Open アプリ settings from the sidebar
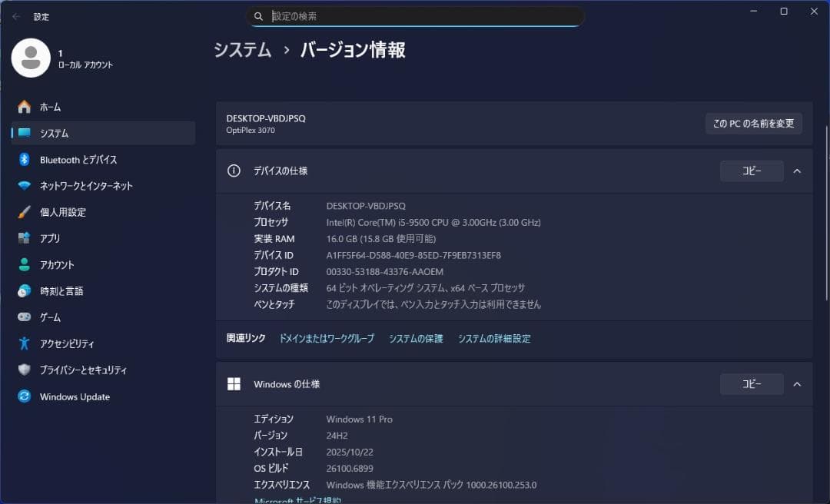The height and width of the screenshot is (504, 830). coord(24,238)
